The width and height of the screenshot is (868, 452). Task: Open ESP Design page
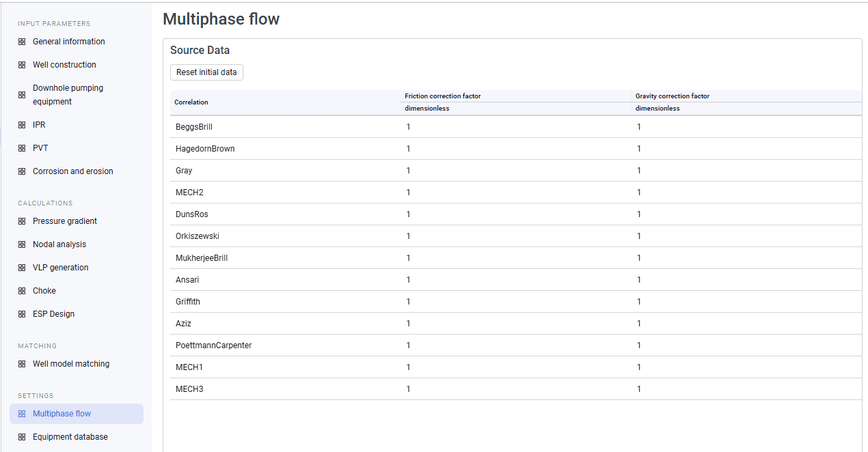click(x=77, y=314)
